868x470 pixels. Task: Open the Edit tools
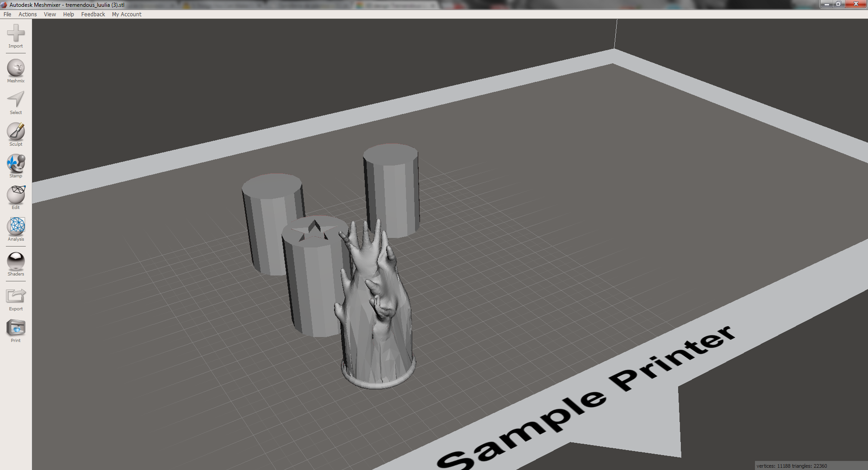pyautogui.click(x=16, y=198)
